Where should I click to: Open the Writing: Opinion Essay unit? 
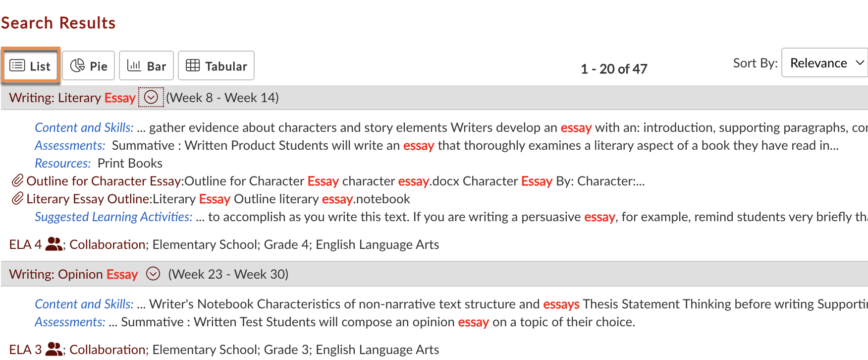pyautogui.click(x=73, y=274)
